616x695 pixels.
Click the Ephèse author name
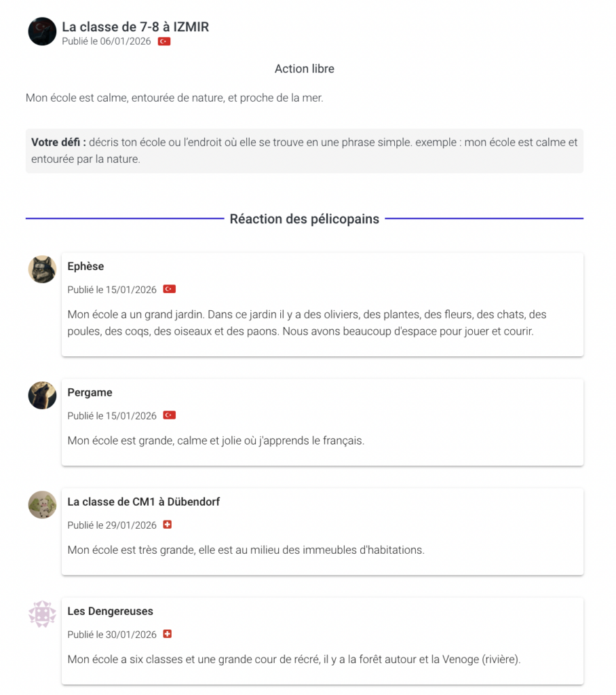tap(85, 266)
